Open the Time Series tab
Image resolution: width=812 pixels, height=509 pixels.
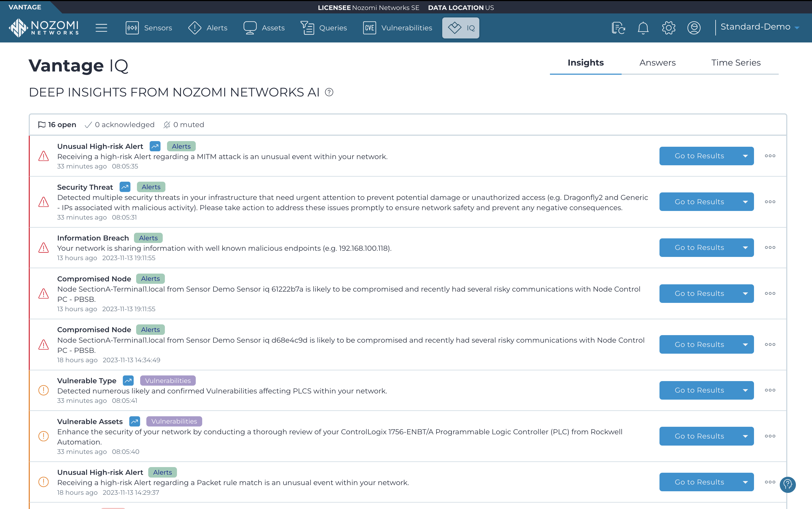pos(736,63)
